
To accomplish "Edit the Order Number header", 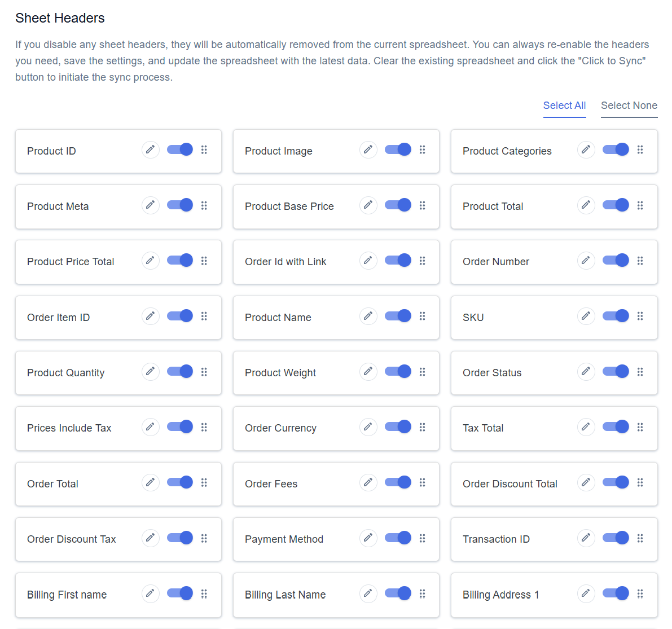I will pyautogui.click(x=586, y=261).
